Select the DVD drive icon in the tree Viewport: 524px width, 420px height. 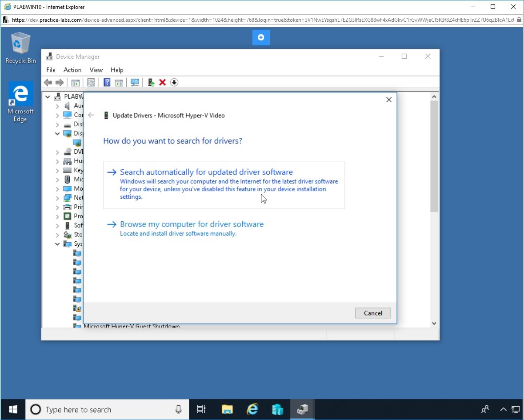[68, 152]
